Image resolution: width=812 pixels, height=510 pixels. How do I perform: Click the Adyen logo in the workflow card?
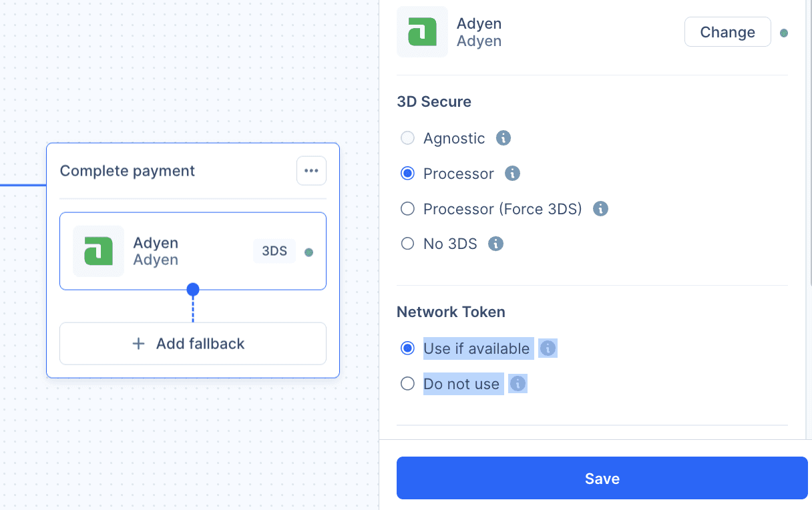click(x=98, y=251)
